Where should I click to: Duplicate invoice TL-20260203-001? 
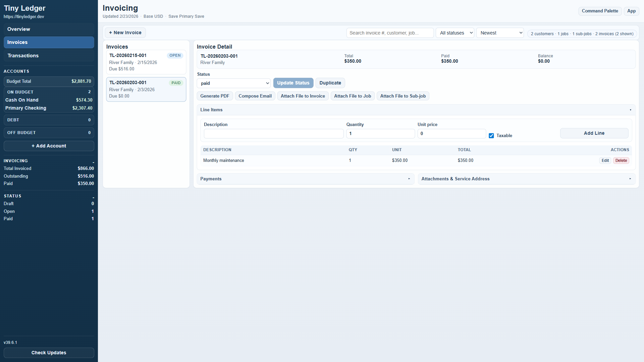(x=330, y=83)
